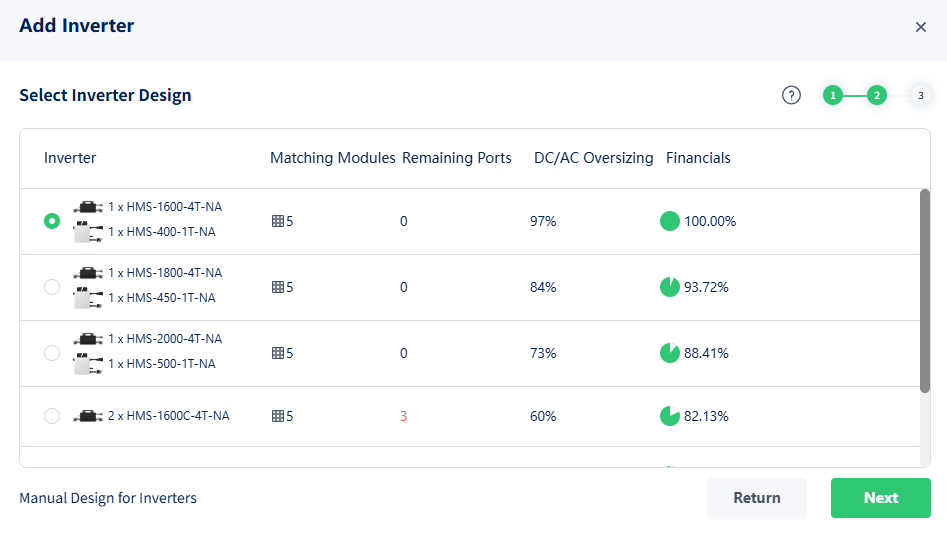
Task: Click the 82.13% financials pie icon
Action: point(670,416)
